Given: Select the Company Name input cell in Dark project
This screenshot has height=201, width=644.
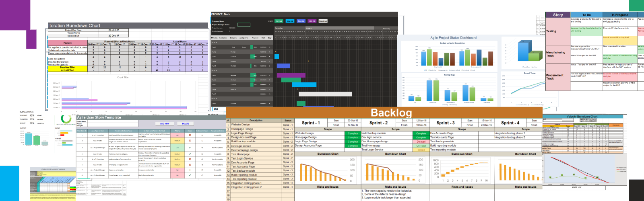Looking at the screenshot, I should pos(244,25).
